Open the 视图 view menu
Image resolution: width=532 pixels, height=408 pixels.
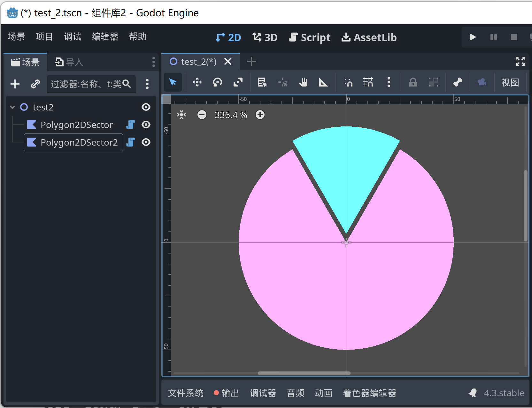(510, 82)
